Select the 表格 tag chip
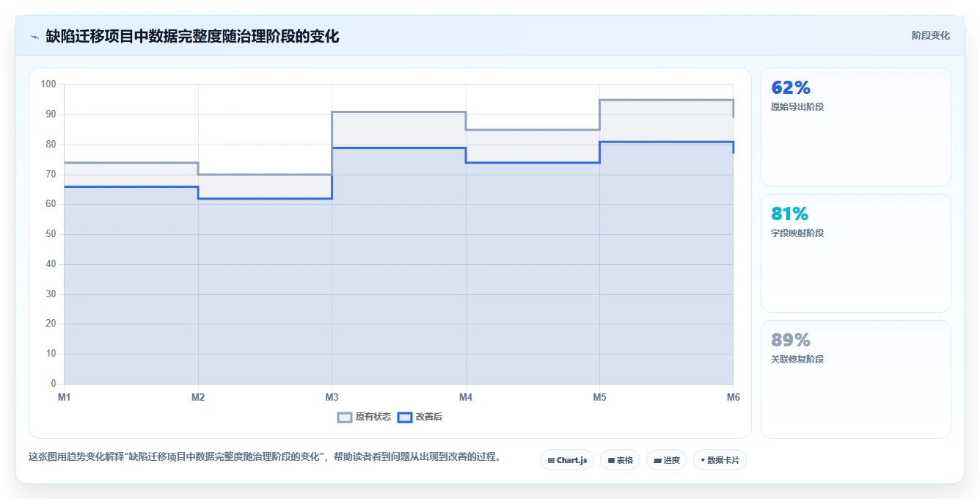The image size is (980, 499). point(620,460)
